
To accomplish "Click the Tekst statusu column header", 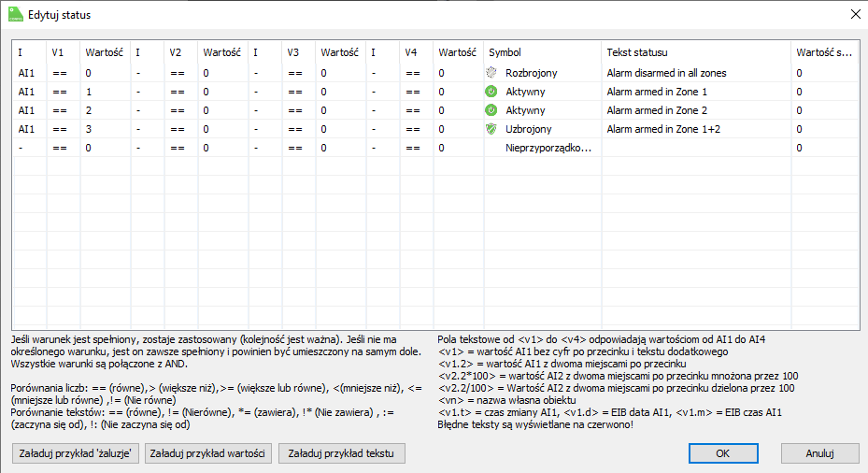I will click(637, 52).
